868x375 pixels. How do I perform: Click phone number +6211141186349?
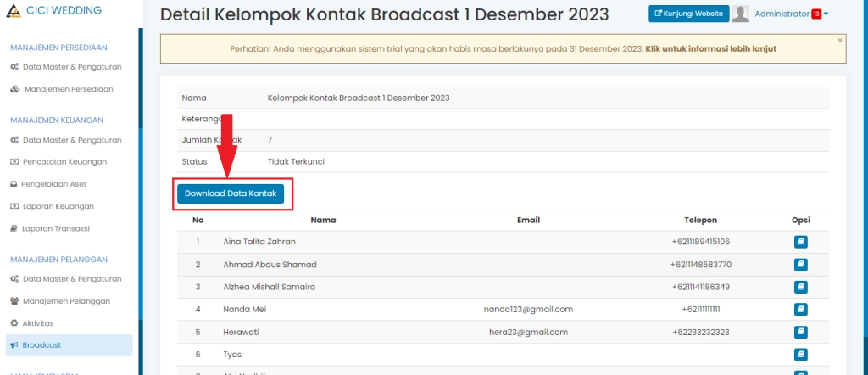701,287
